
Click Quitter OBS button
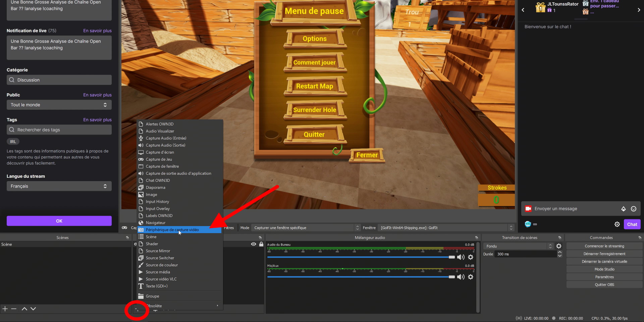coord(604,284)
